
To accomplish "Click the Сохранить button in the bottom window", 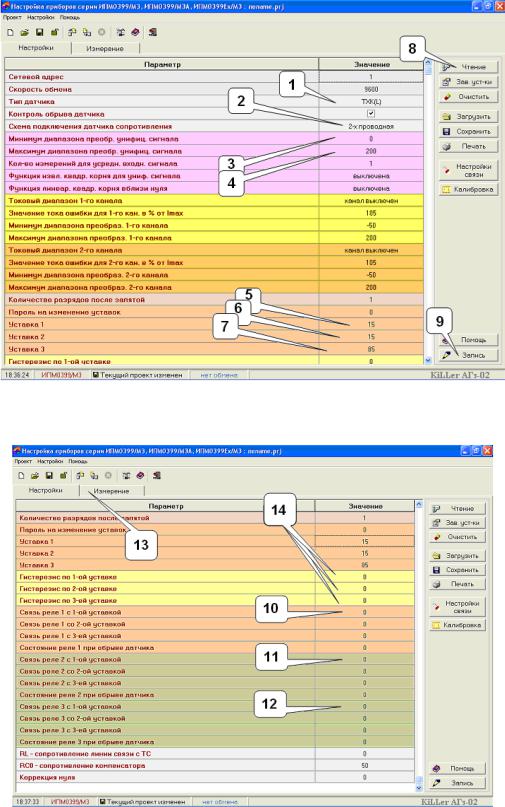I will click(x=458, y=570).
